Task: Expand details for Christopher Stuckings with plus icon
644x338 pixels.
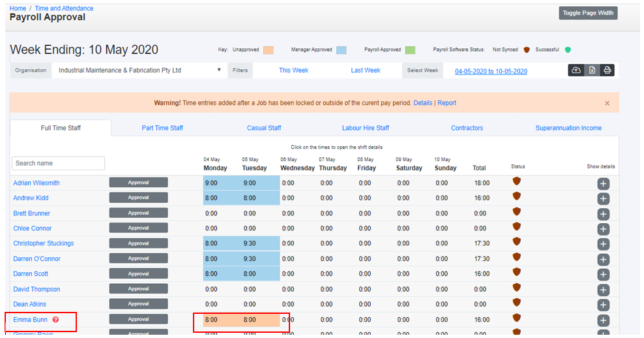Action: tap(603, 244)
